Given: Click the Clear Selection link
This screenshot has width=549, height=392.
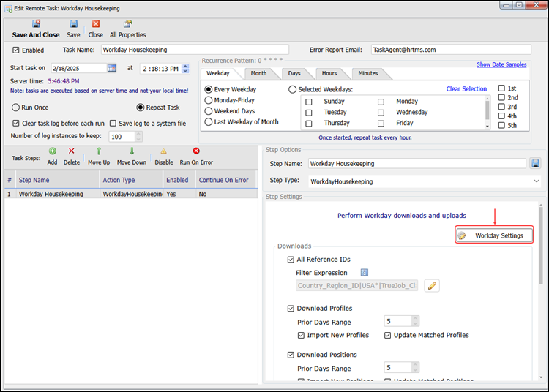Looking at the screenshot, I should [x=466, y=88].
